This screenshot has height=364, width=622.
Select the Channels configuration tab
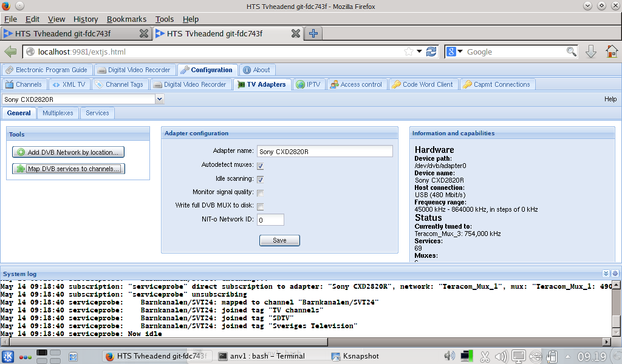[x=24, y=84]
